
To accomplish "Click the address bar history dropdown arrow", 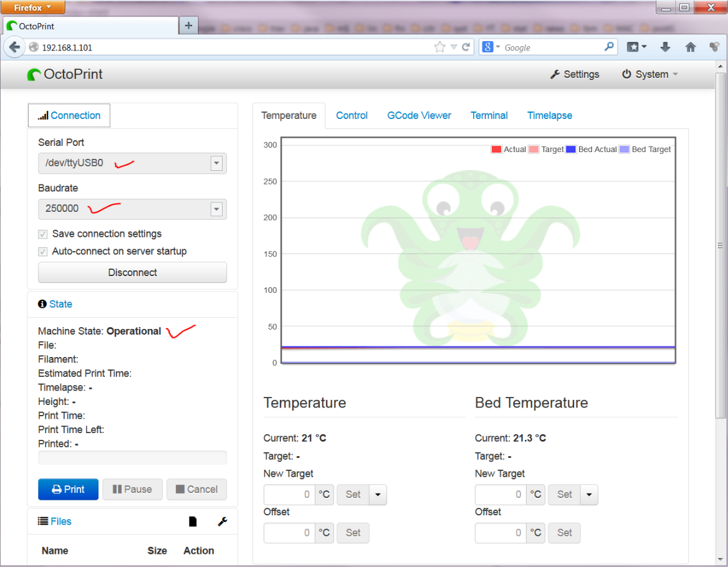I will [x=454, y=47].
